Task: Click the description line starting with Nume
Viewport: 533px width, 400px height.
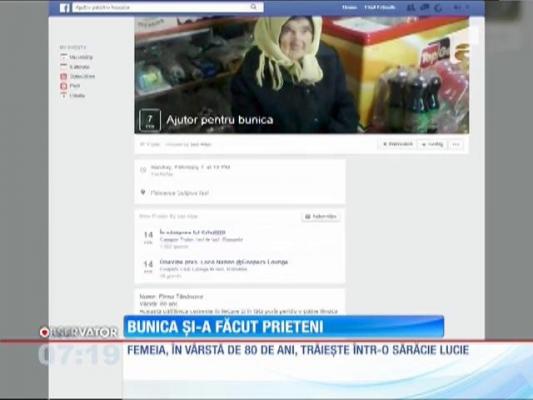Action: point(171,296)
